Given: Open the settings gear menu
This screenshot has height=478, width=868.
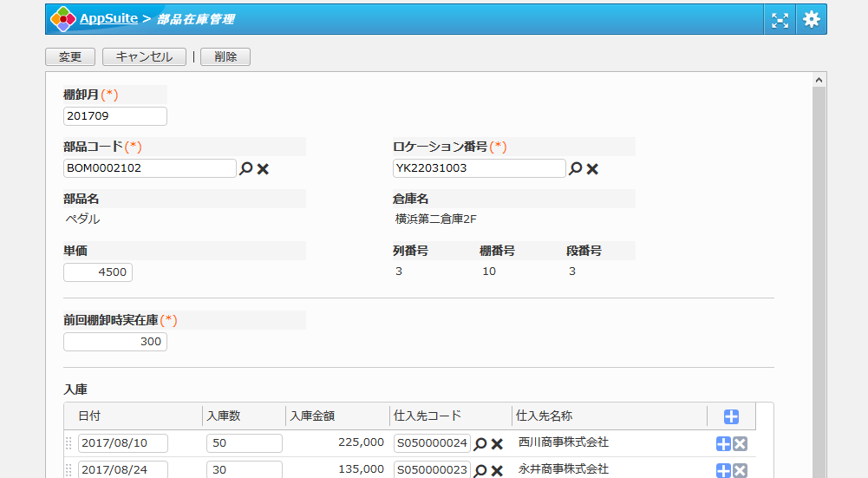Looking at the screenshot, I should coord(811,19).
